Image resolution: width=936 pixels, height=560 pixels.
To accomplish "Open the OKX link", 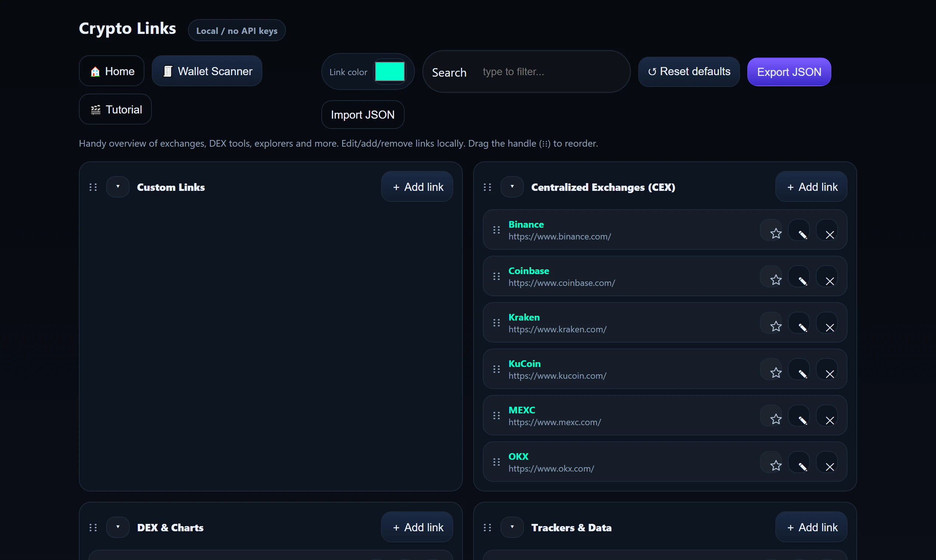I will point(518,456).
